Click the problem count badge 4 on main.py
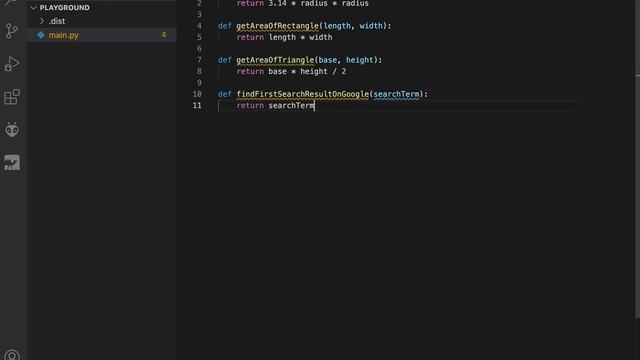The width and height of the screenshot is (640, 360). click(164, 35)
